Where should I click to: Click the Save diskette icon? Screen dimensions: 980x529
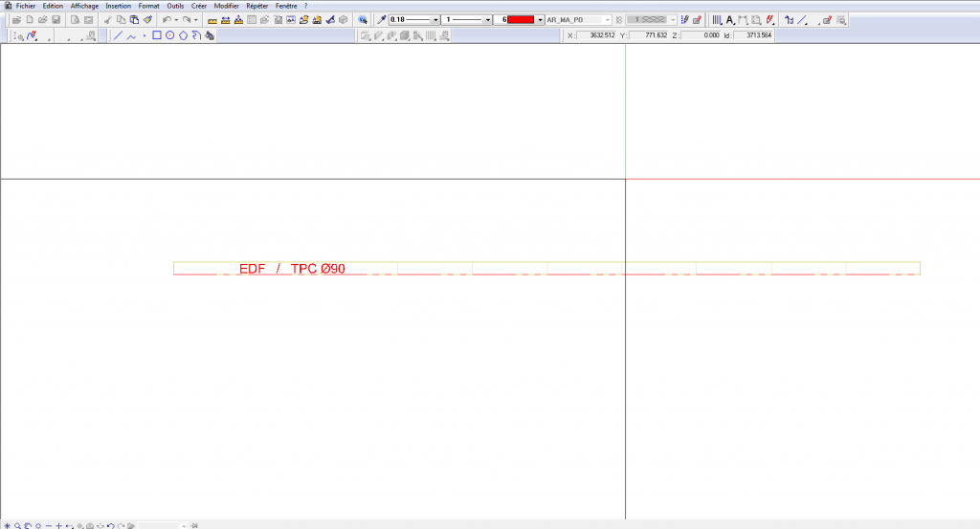coord(56,19)
